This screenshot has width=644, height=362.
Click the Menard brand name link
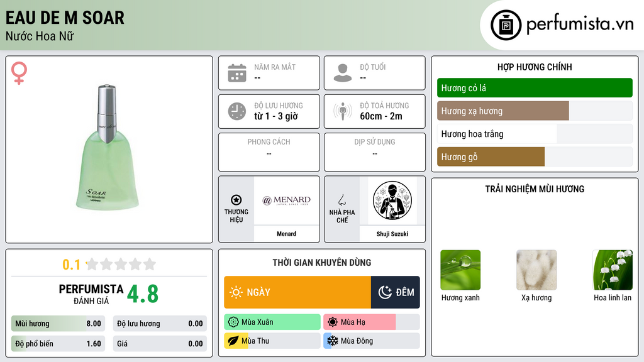pyautogui.click(x=286, y=234)
